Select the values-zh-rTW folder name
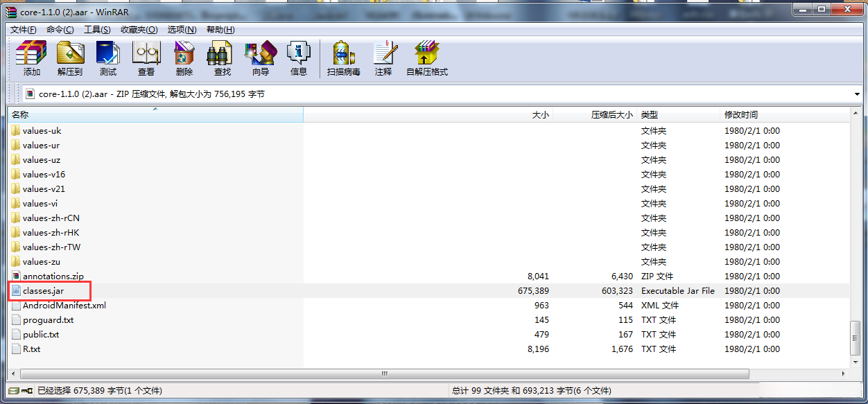The height and width of the screenshot is (404, 868). point(51,247)
